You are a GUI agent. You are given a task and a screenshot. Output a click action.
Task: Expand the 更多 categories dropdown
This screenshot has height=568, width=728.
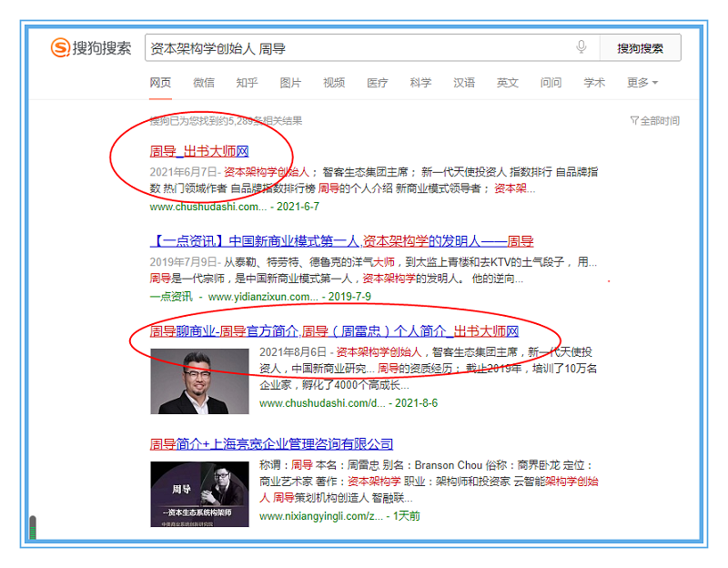point(642,83)
